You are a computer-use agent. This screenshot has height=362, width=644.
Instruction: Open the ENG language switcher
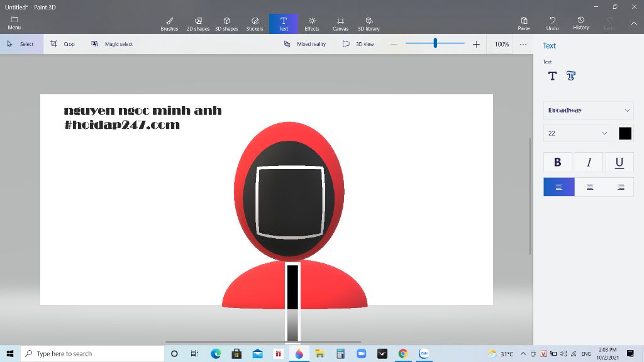coord(586,353)
